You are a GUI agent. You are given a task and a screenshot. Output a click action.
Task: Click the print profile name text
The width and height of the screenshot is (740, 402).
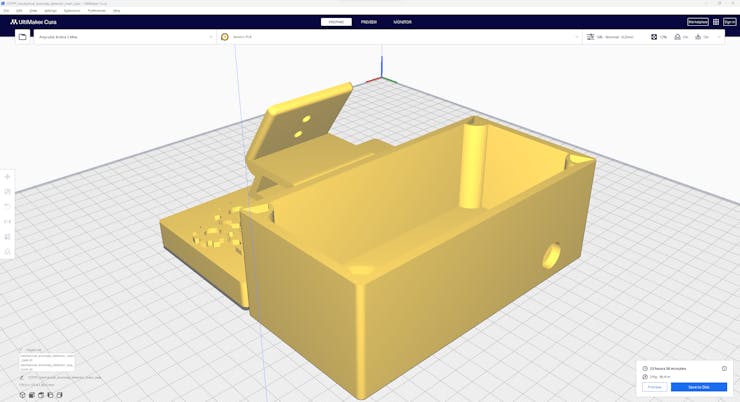[615, 37]
